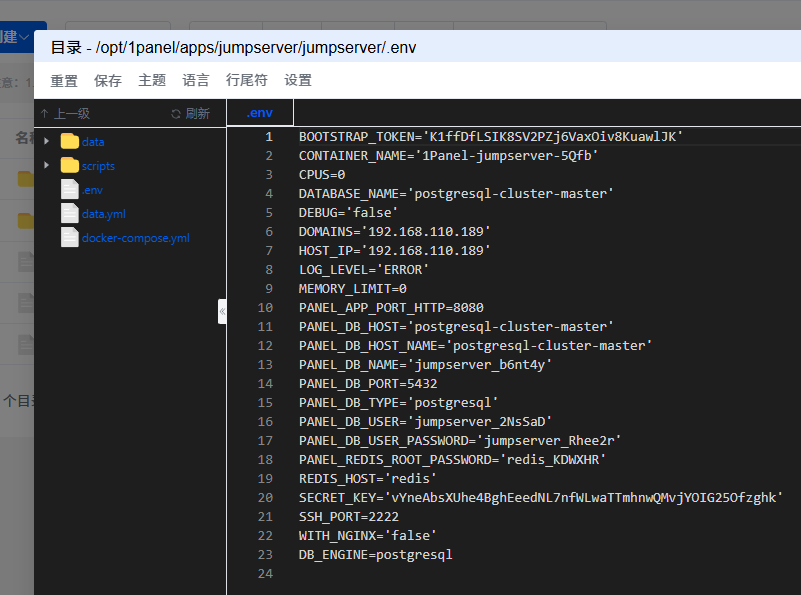This screenshot has width=801, height=595.
Task: Switch to the .env editor tab
Action: point(260,113)
